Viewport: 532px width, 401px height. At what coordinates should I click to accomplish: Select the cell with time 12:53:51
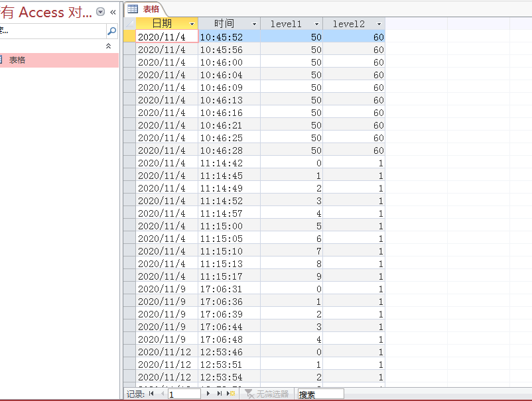[230, 364]
